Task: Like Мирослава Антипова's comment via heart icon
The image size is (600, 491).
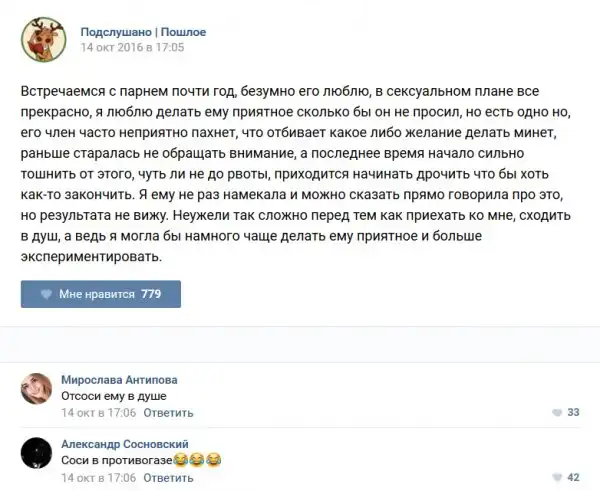Action: [557, 412]
